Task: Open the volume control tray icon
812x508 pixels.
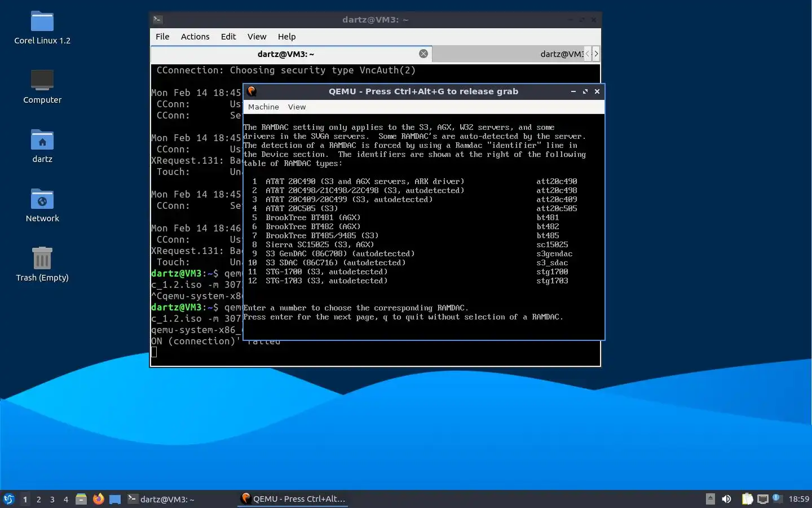Action: point(727,499)
